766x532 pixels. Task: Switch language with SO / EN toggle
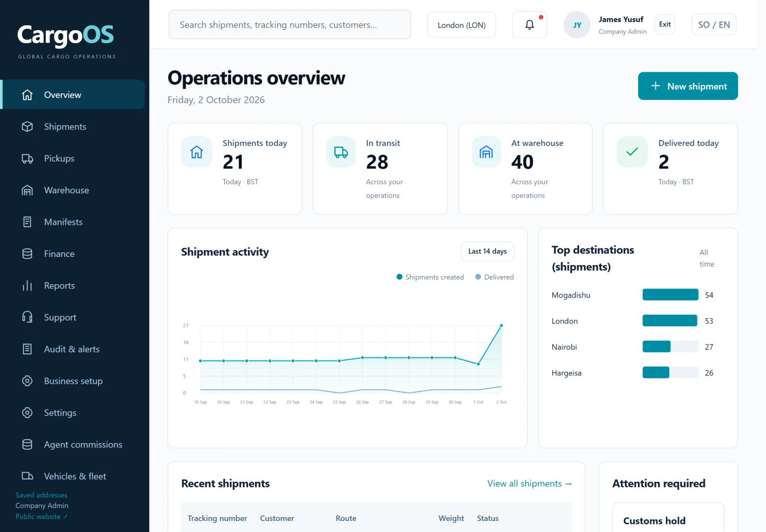[x=714, y=24]
